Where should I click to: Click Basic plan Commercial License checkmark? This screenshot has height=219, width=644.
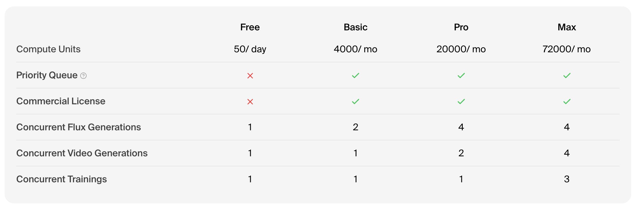click(356, 102)
